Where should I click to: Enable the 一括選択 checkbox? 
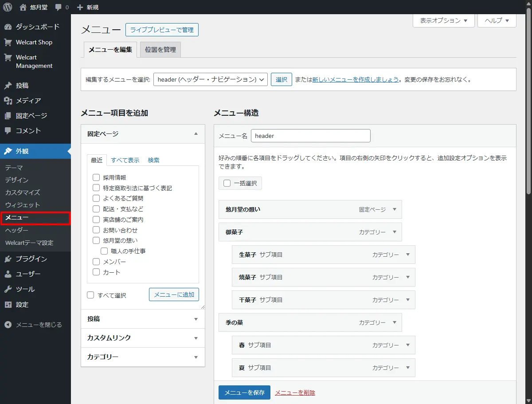(227, 183)
